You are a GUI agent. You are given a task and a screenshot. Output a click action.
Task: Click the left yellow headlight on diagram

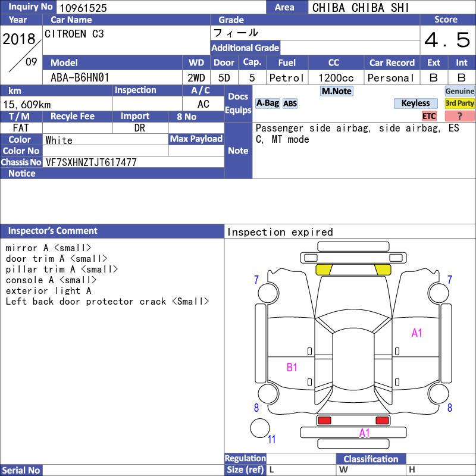324,270
